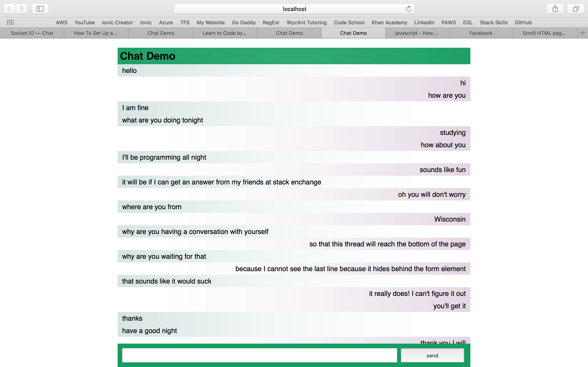Open the Khan Academy bookmark
Image resolution: width=588 pixels, height=367 pixels.
[x=389, y=22]
